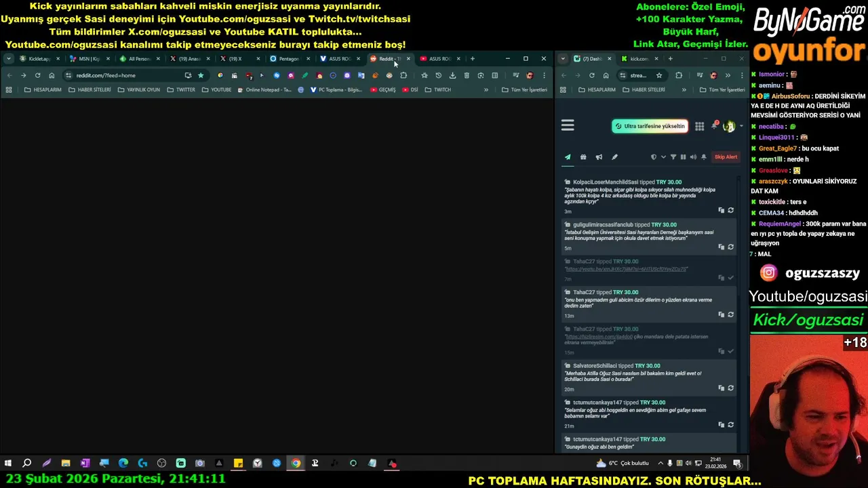The image size is (868, 488).
Task: Open the funnel filter for alerts
Action: click(673, 157)
